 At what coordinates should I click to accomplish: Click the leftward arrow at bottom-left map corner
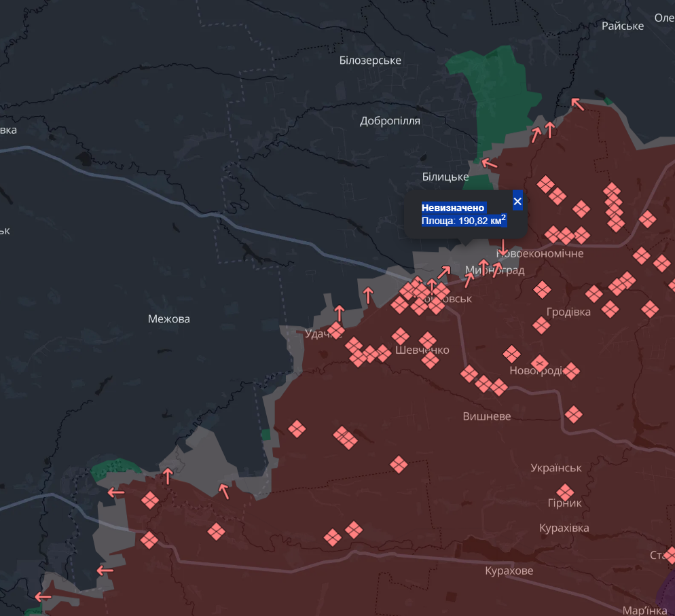click(x=43, y=596)
